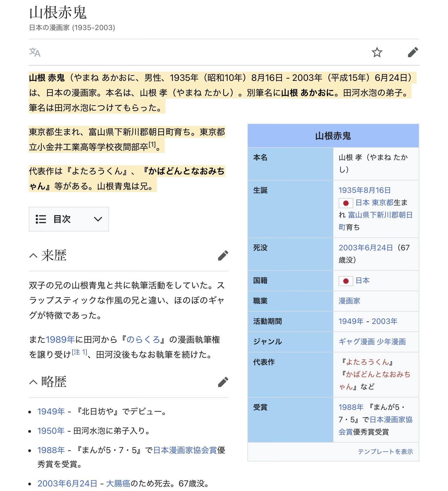The height and width of the screenshot is (491, 448).
Task: Click the 1935年8月16日 birth date link
Action: (x=364, y=190)
